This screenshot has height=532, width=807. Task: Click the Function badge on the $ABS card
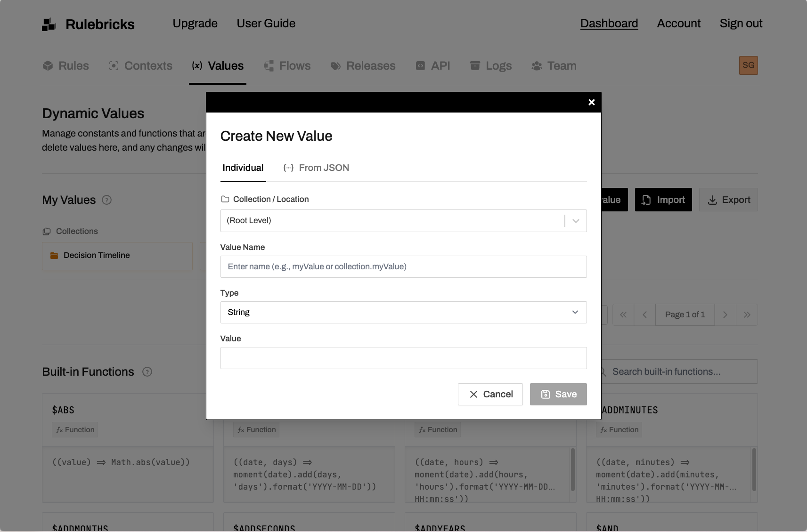click(74, 429)
